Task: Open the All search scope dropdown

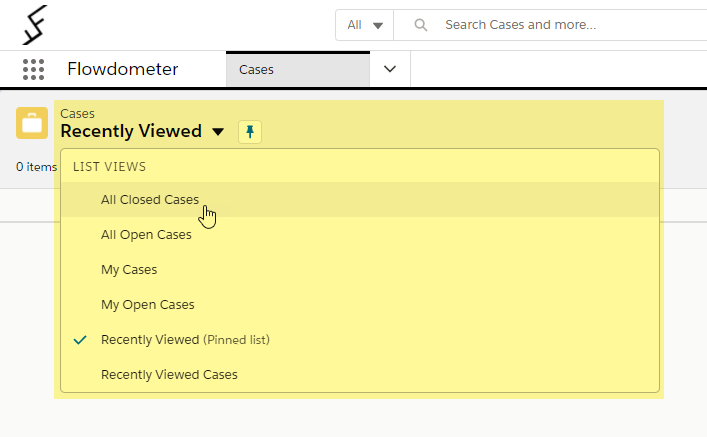Action: coord(364,25)
